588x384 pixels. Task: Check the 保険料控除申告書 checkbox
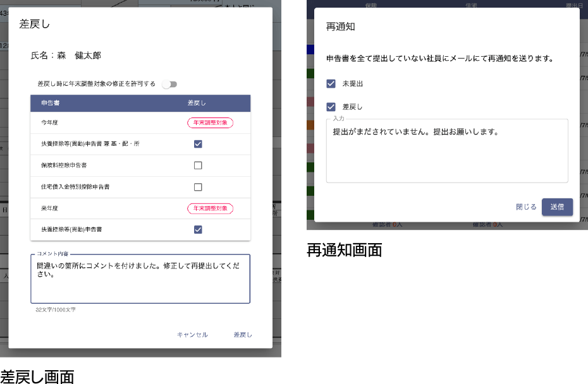[198, 165]
